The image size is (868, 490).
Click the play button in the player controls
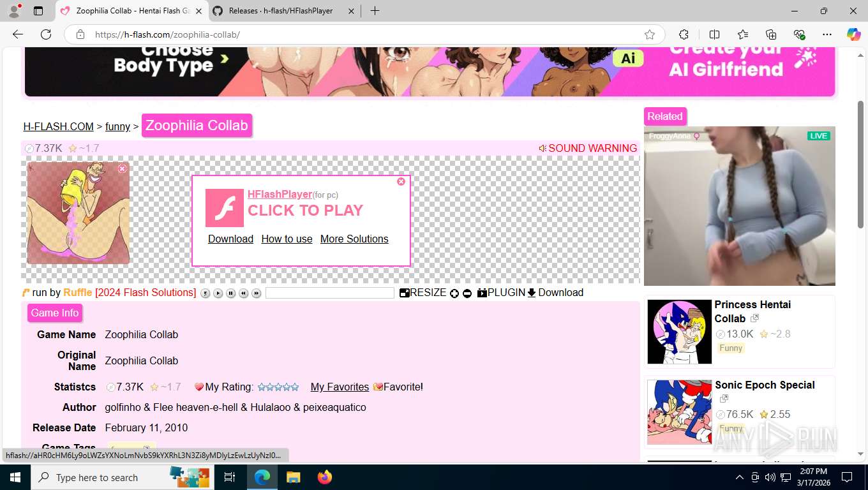tap(218, 293)
